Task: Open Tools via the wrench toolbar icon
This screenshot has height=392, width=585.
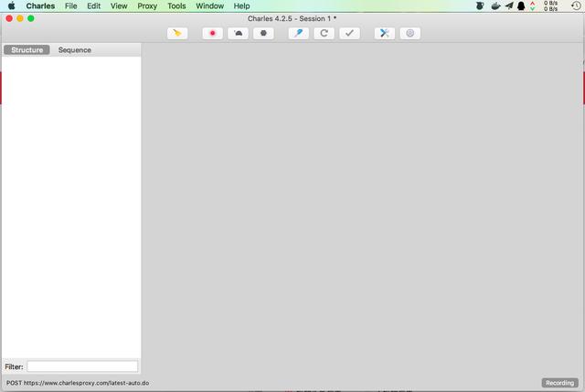Action: pyautogui.click(x=385, y=33)
